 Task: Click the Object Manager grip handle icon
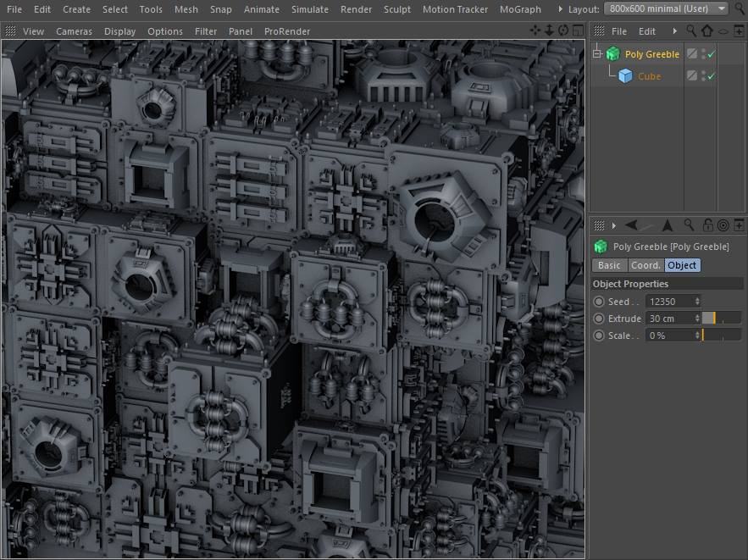(x=599, y=31)
